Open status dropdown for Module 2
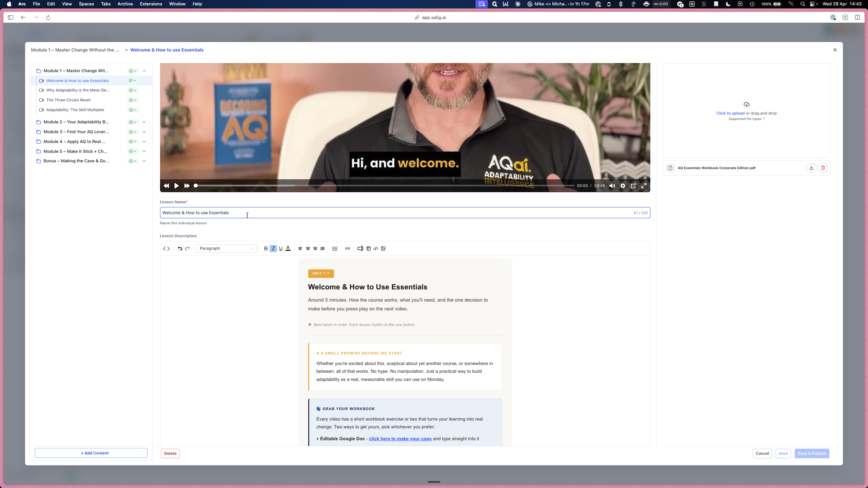The height and width of the screenshot is (488, 868). click(x=133, y=122)
